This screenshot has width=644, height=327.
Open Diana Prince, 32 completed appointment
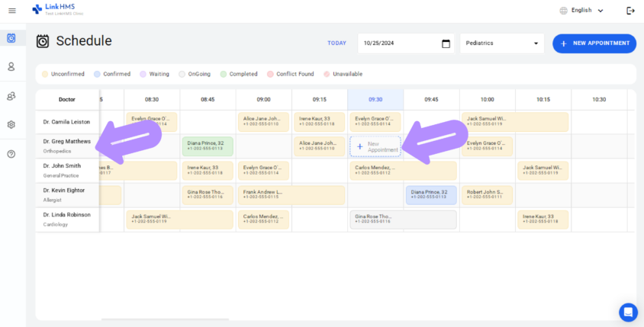[208, 146]
